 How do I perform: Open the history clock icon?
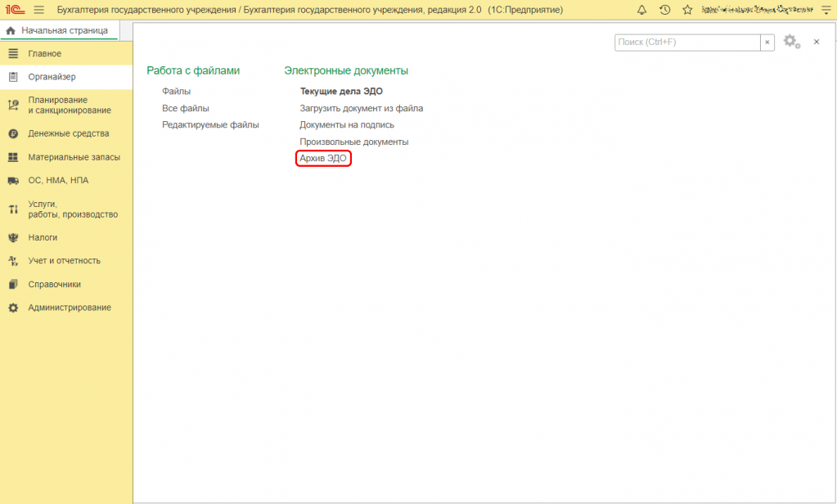[665, 9]
